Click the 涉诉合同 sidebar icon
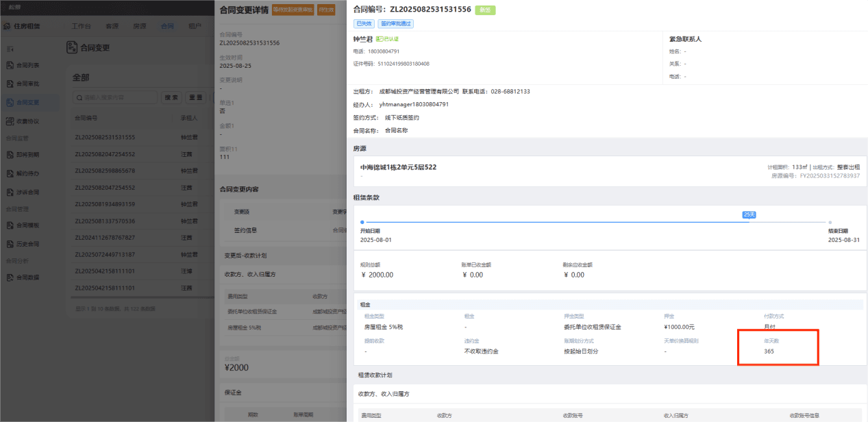 10,193
